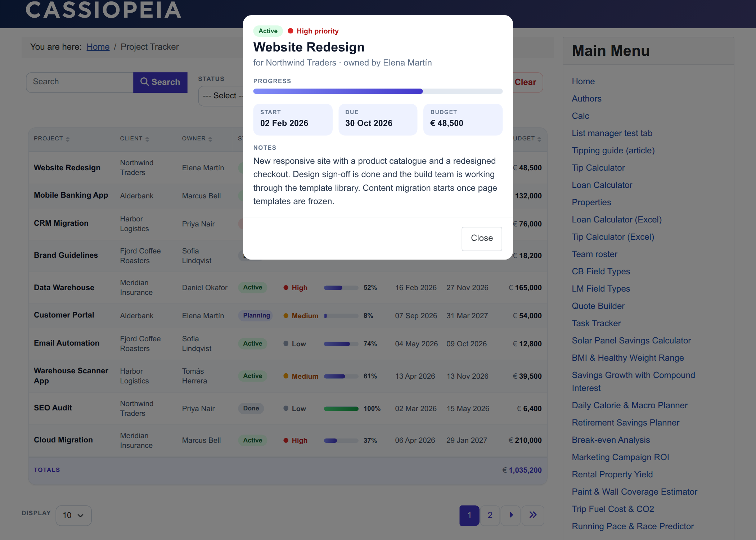Image resolution: width=756 pixels, height=540 pixels.
Task: Click the Active badge in the dialog
Action: [268, 31]
